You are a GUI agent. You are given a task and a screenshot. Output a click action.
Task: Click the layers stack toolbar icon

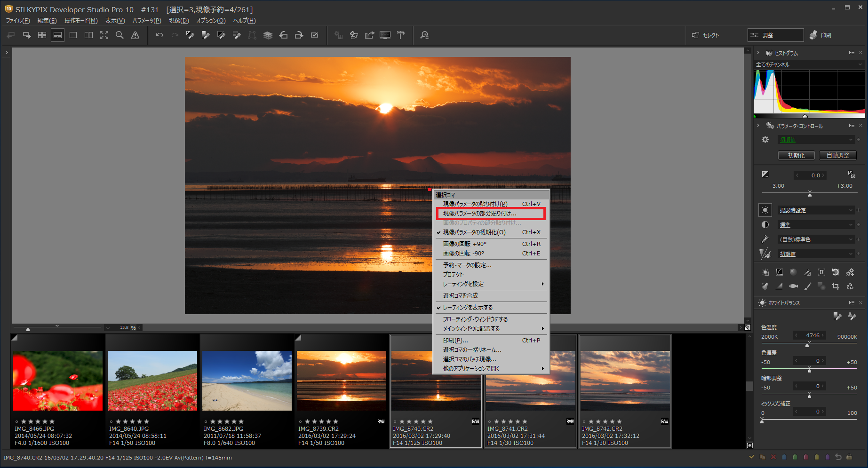[x=268, y=35]
